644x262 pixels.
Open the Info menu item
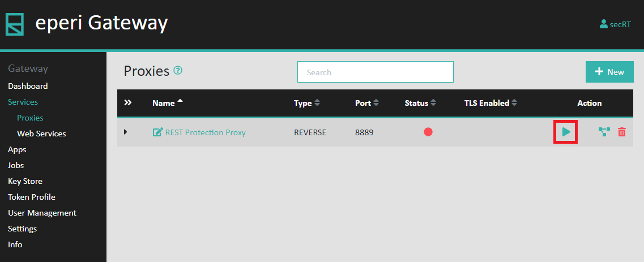pyautogui.click(x=15, y=245)
